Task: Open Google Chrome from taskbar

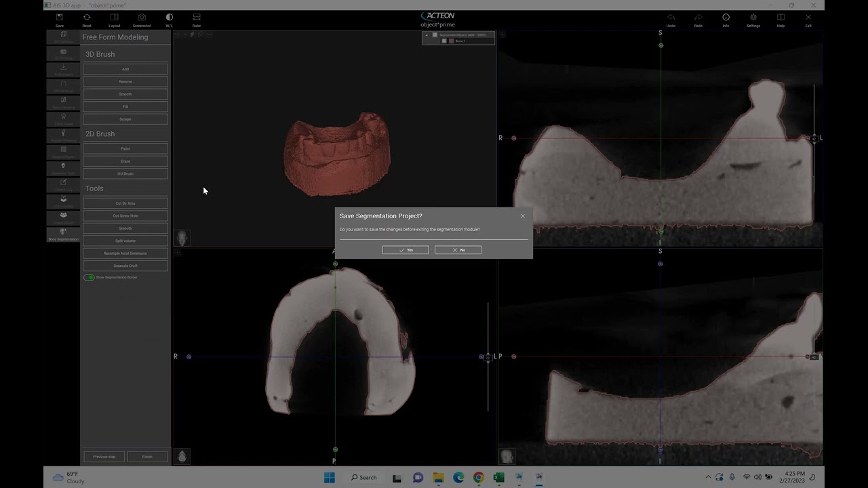Action: coord(479,477)
